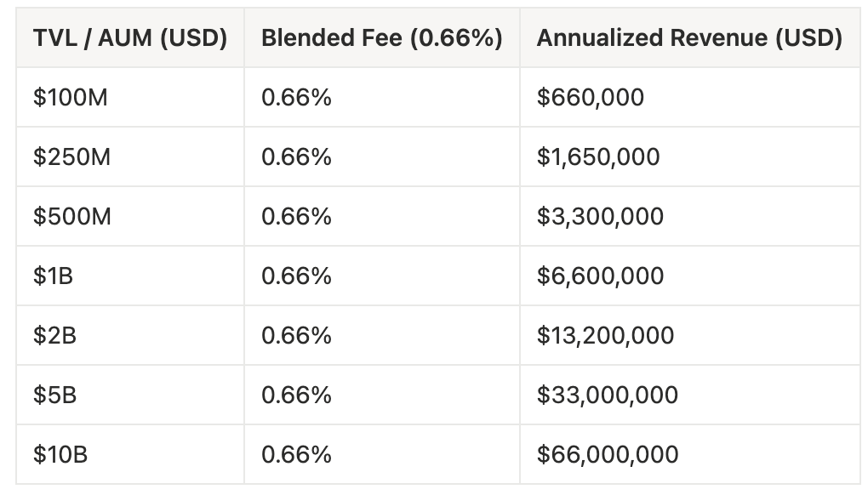This screenshot has height=495, width=868.
Task: Click the TVL / AUM (USD) column header
Action: pyautogui.click(x=130, y=38)
